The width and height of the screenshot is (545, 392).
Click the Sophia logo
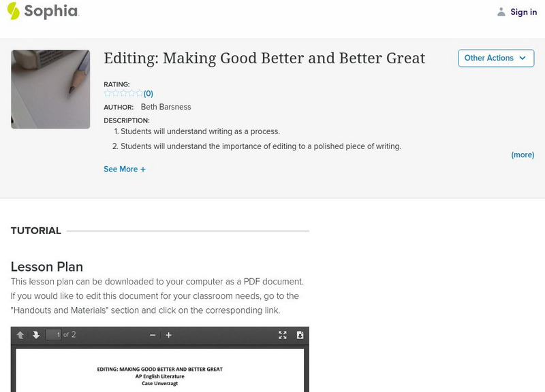coord(42,12)
